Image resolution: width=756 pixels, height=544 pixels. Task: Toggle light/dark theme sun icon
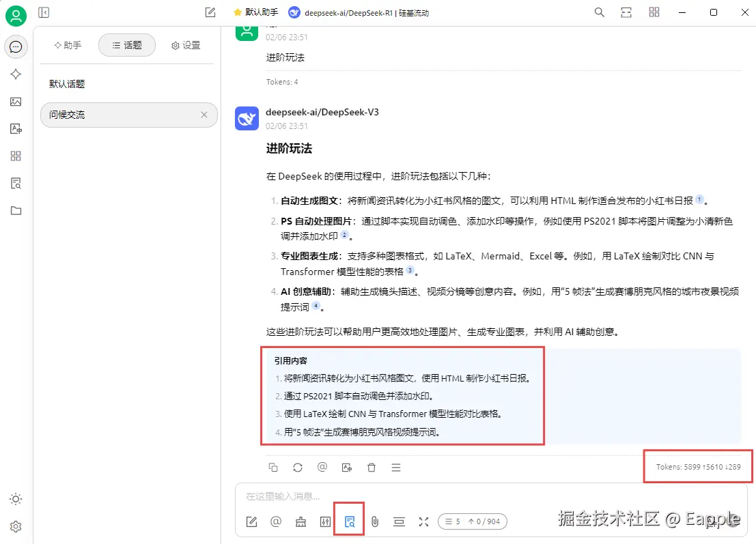[16, 499]
